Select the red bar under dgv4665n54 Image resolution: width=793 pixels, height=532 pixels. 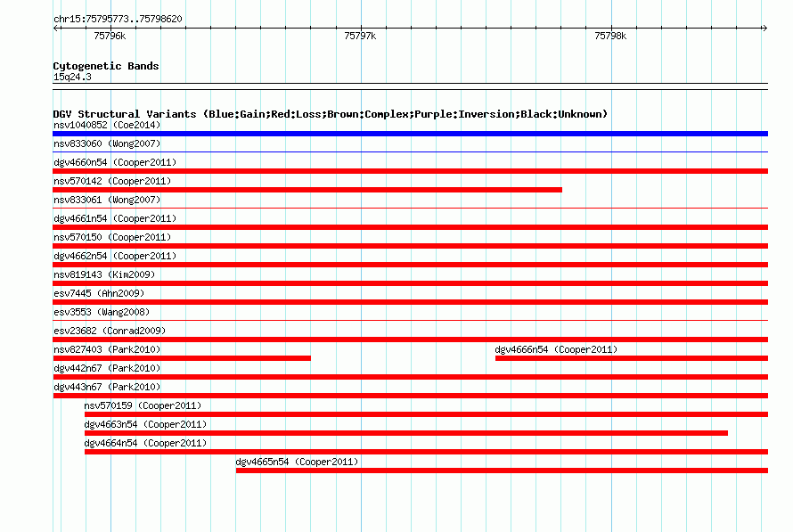pyautogui.click(x=502, y=471)
